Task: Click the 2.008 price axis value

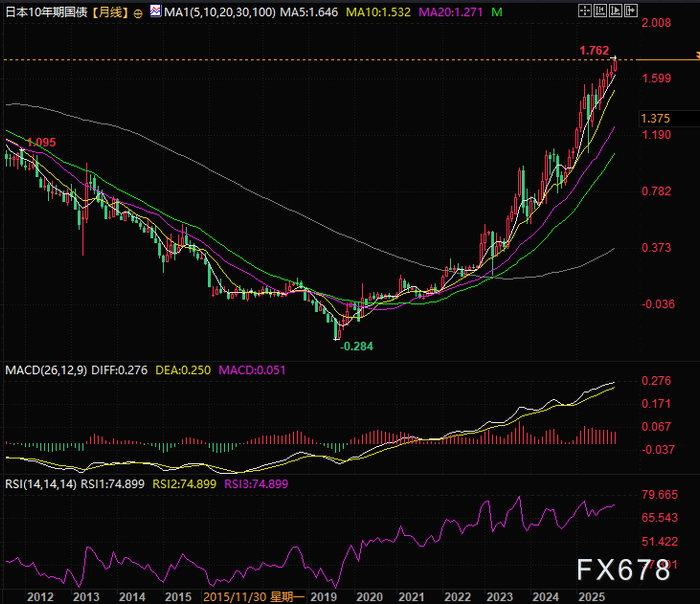Action: [x=656, y=23]
